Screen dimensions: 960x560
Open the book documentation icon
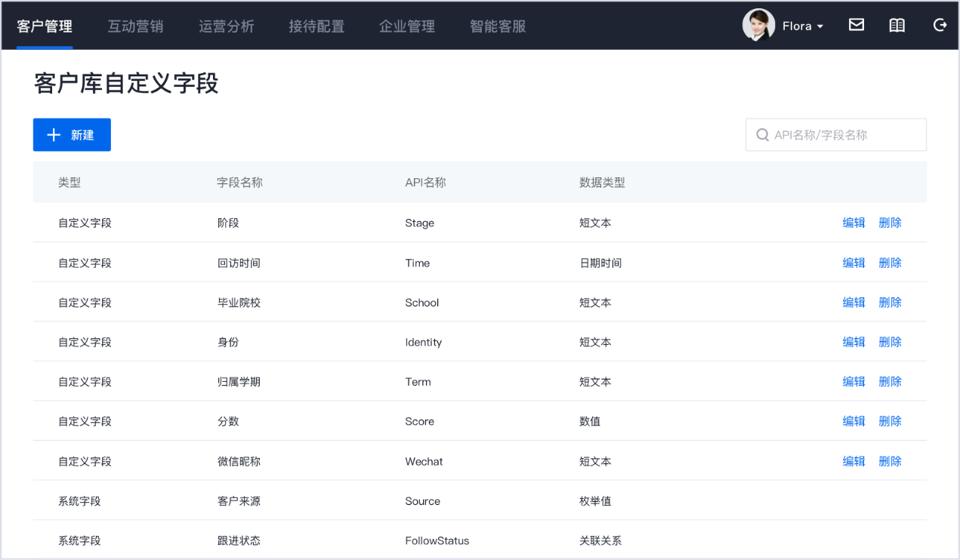tap(897, 25)
